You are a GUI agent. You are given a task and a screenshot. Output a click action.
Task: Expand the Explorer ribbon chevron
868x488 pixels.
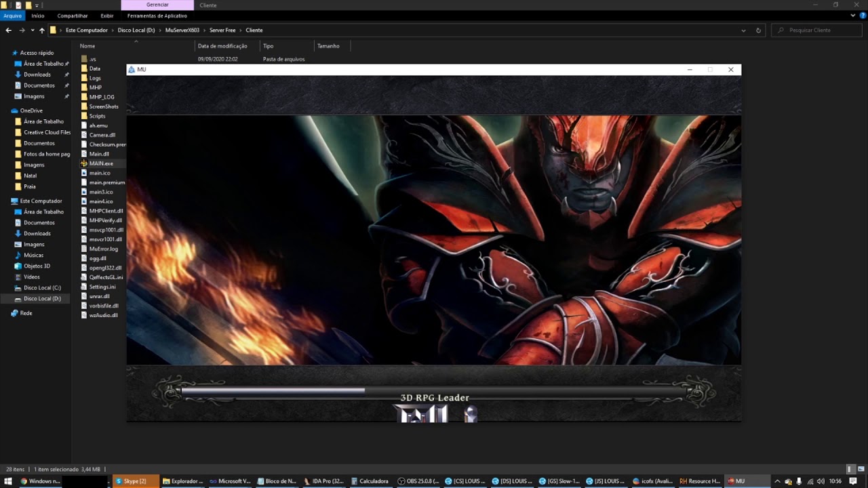pos(853,16)
